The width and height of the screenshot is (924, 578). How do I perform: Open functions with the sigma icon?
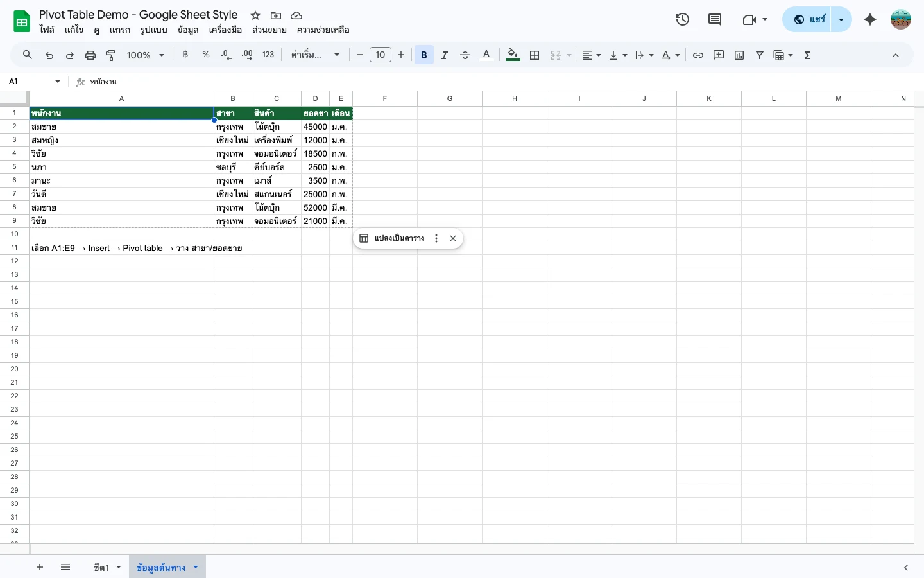[807, 55]
